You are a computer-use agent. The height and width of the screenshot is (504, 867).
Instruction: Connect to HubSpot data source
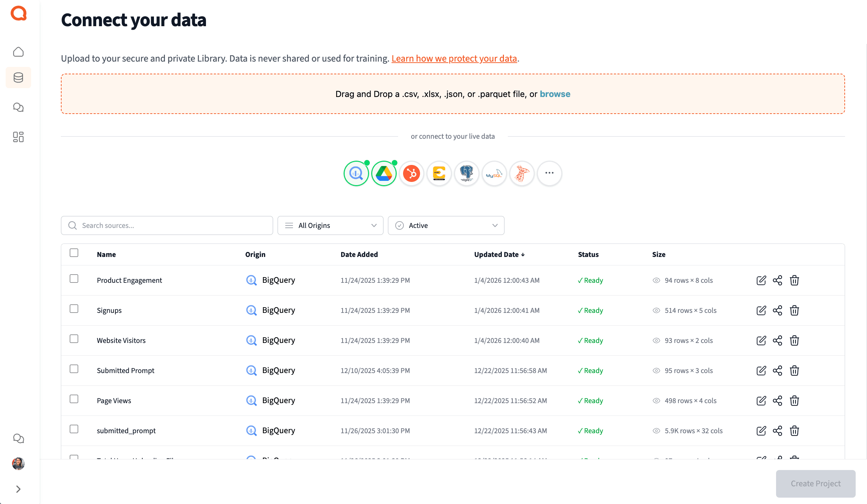[x=411, y=173]
